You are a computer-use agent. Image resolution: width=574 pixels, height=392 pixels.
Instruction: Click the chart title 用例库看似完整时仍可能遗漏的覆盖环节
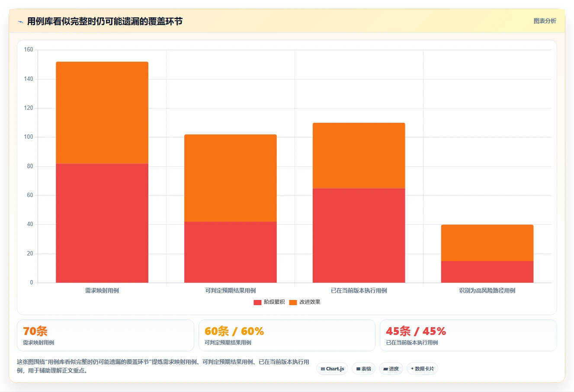click(105, 21)
